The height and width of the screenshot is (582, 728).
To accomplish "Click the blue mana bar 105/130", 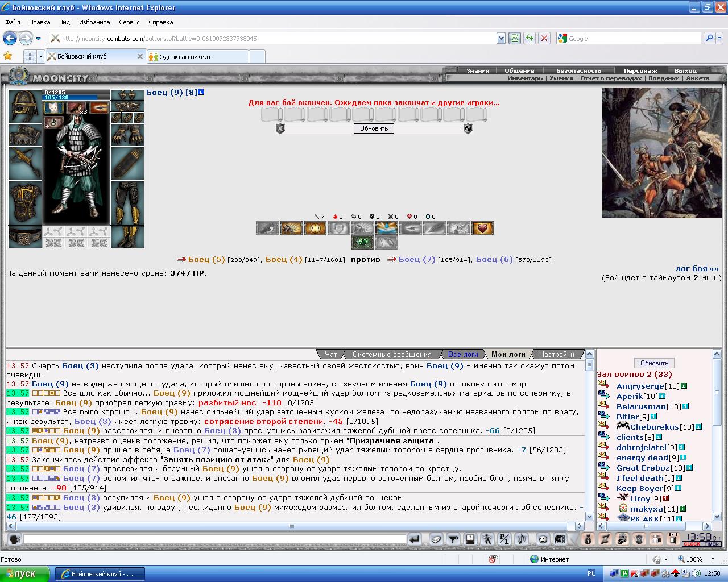I will [x=77, y=98].
